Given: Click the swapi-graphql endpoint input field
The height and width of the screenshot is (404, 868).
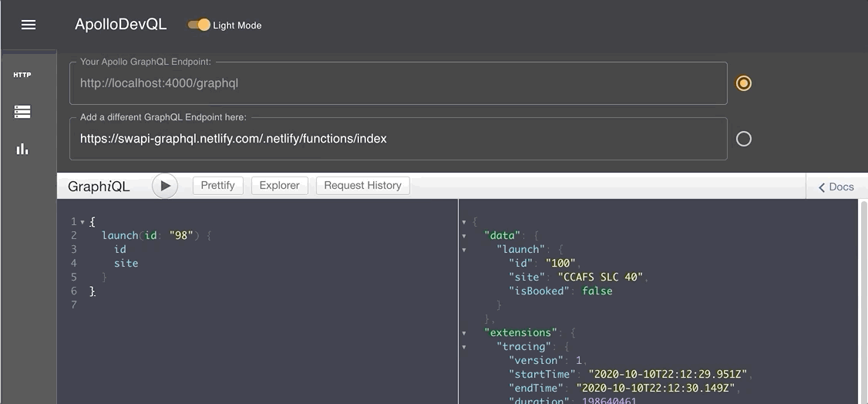Looking at the screenshot, I should pos(398,138).
